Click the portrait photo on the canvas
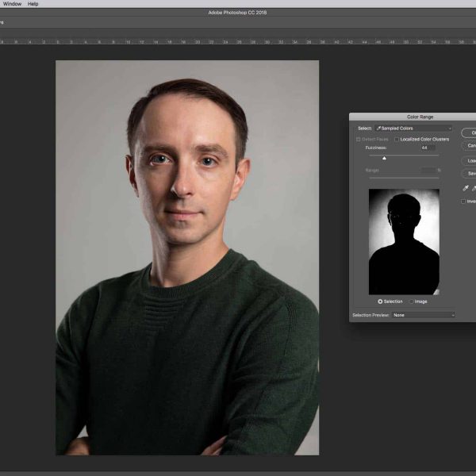Viewport: 476px width, 476px height. click(187, 257)
